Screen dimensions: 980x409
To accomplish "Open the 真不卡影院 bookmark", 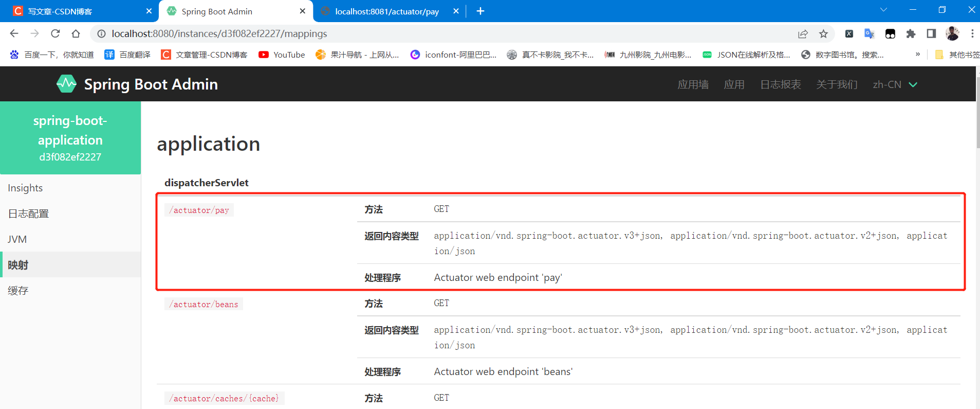I will [x=550, y=55].
